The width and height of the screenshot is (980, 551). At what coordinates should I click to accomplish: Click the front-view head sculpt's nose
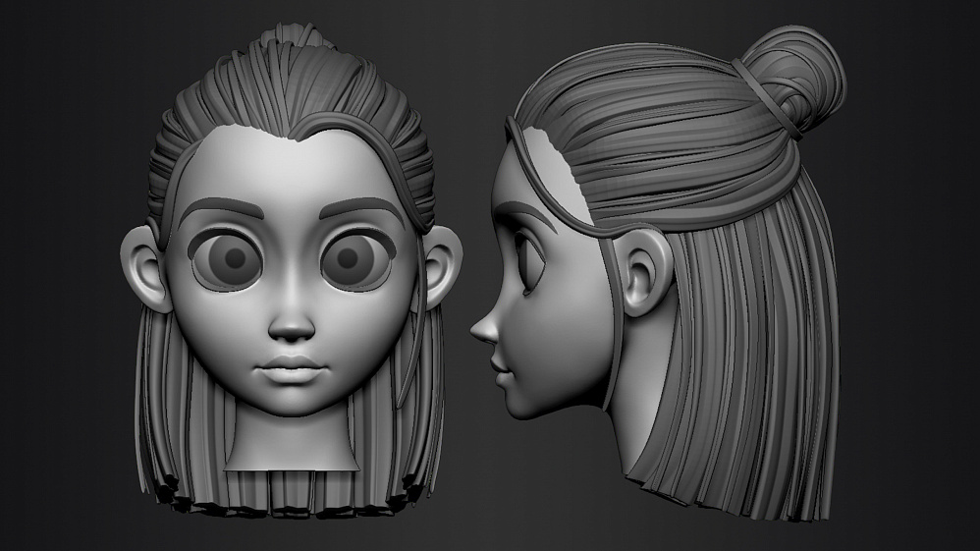(x=292, y=323)
